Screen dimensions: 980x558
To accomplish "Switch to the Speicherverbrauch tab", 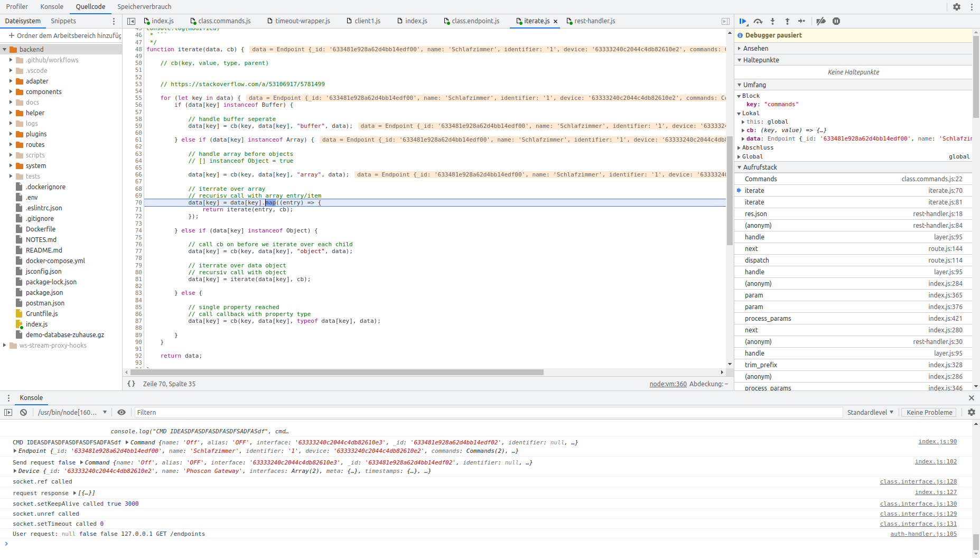I will point(144,6).
